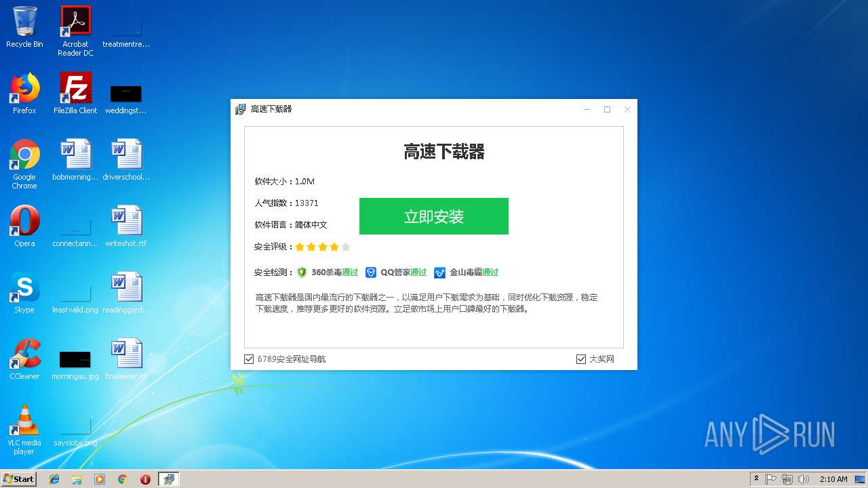This screenshot has height=488, width=868.
Task: Select the Firefox desktop shortcut
Action: [24, 94]
